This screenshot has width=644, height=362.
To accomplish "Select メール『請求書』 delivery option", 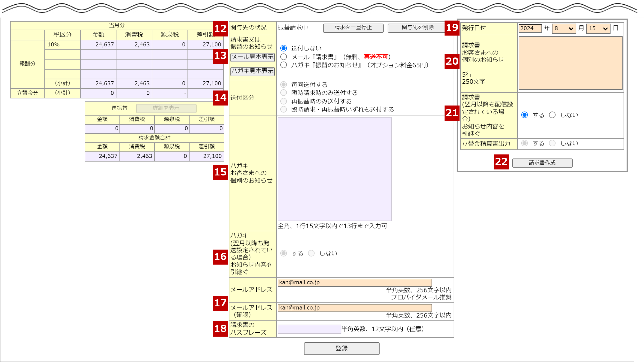I will coord(283,57).
